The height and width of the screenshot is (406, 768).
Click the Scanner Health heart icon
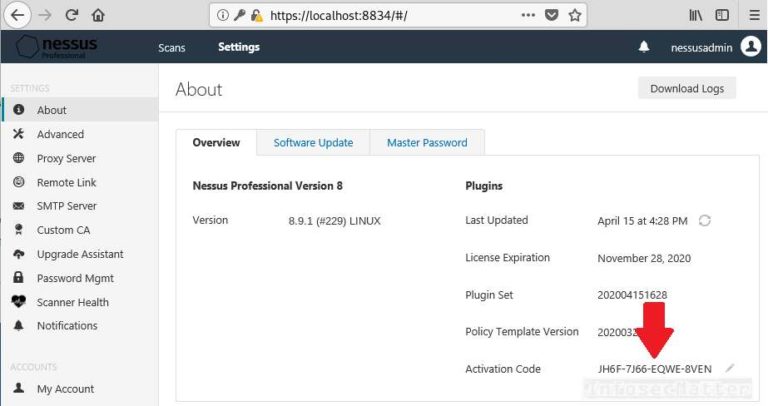19,301
